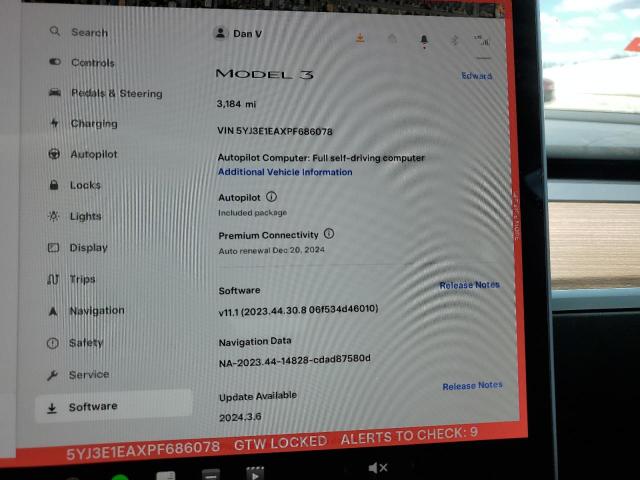Screen dimensions: 640x480
Task: Click the 2024.3.6 update version
Action: tap(240, 417)
